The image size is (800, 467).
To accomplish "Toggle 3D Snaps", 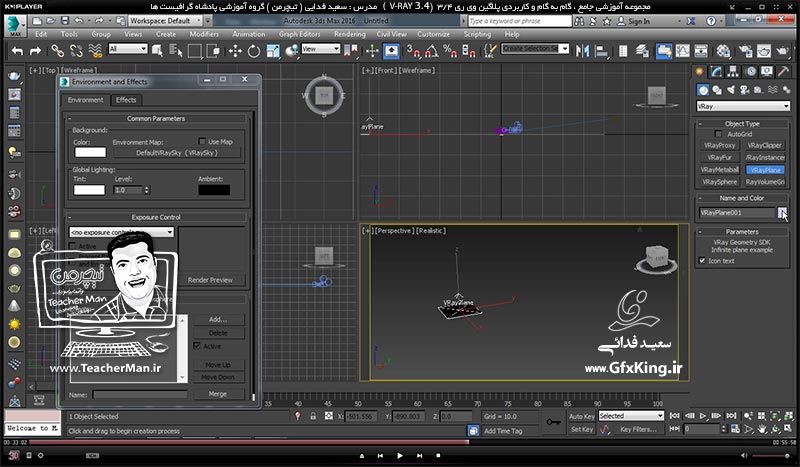I will pos(413,51).
